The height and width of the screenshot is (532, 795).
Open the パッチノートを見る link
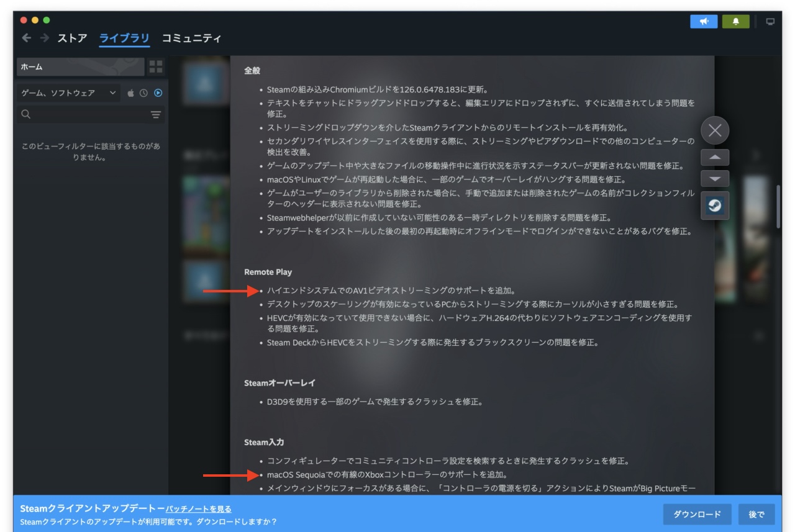point(198,509)
